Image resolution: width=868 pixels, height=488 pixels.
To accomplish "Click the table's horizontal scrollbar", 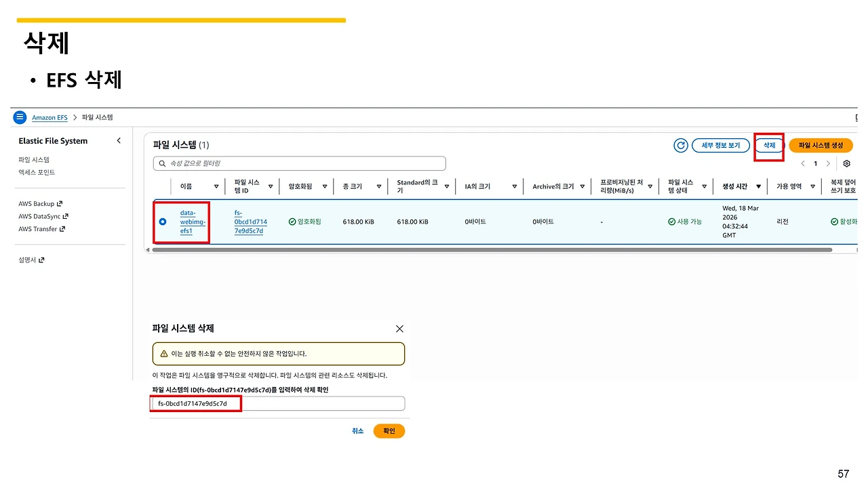I will [x=492, y=250].
